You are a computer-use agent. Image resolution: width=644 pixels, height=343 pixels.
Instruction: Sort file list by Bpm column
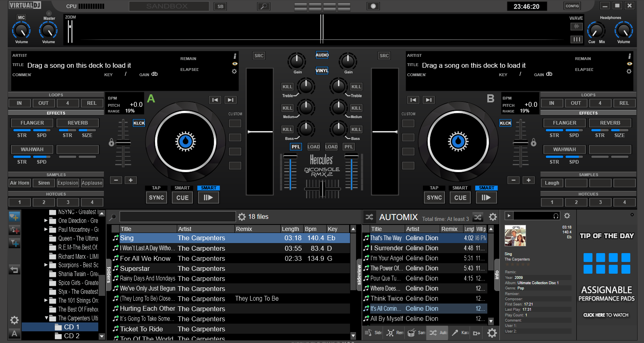[x=315, y=229]
